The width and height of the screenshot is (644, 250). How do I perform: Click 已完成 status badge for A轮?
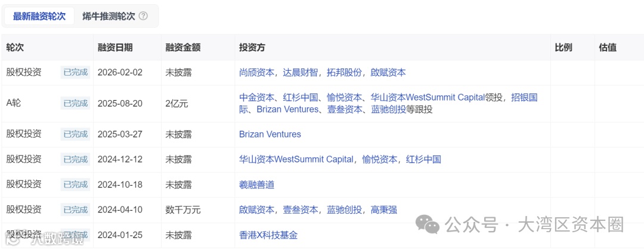76,104
